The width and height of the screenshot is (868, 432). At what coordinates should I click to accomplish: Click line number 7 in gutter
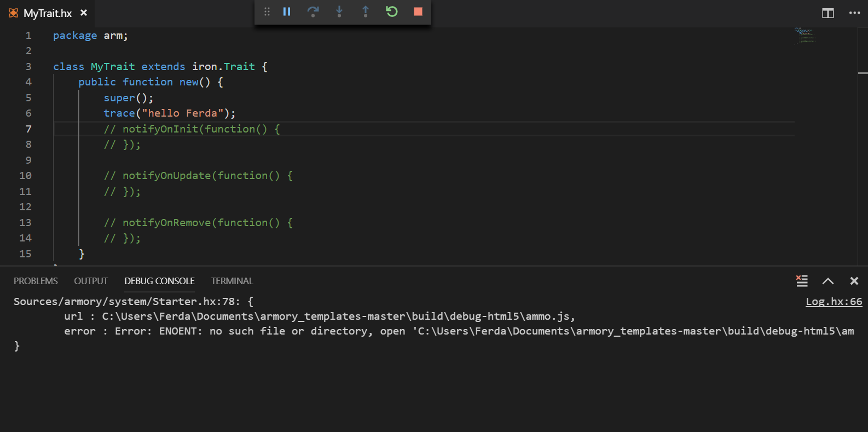click(28, 129)
